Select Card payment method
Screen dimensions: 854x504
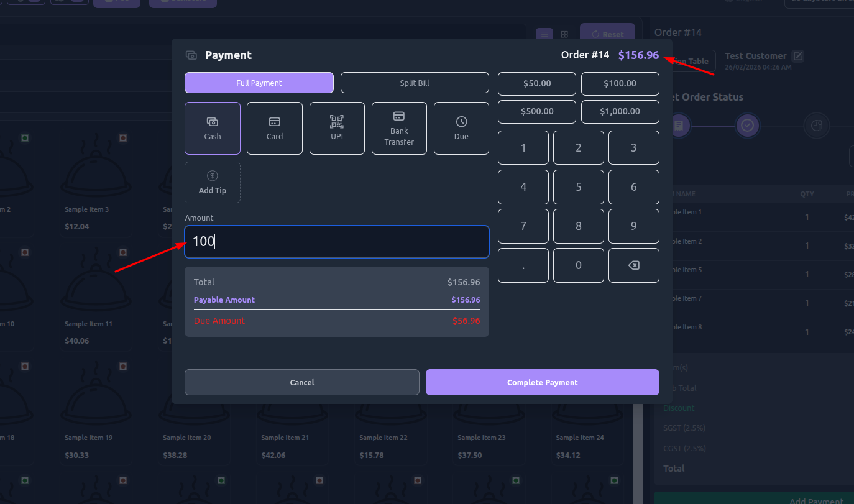point(275,128)
